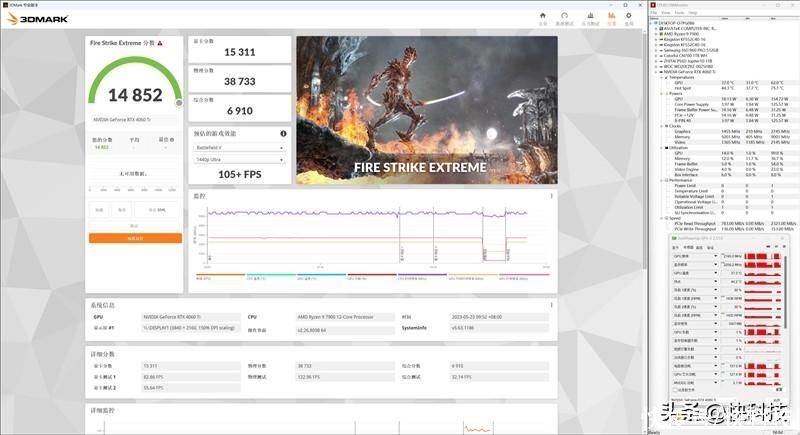Click the info icon in estimated game performance
Viewport: 800px width, 435px height.
(283, 134)
